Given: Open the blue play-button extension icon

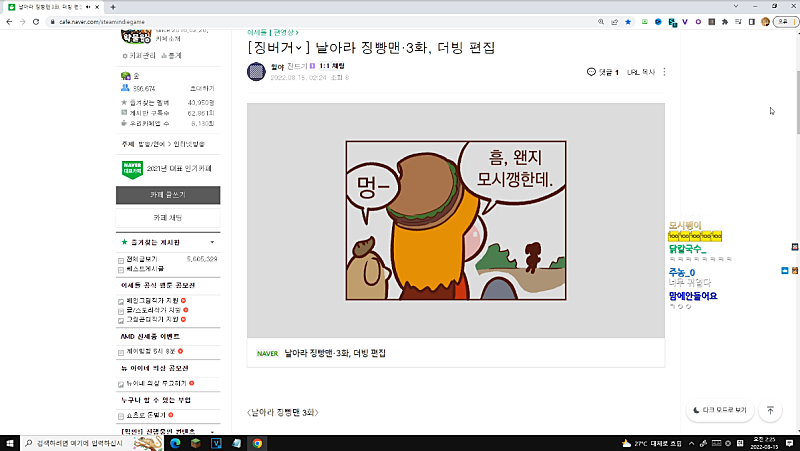Looking at the screenshot, I should pyautogui.click(x=658, y=22).
